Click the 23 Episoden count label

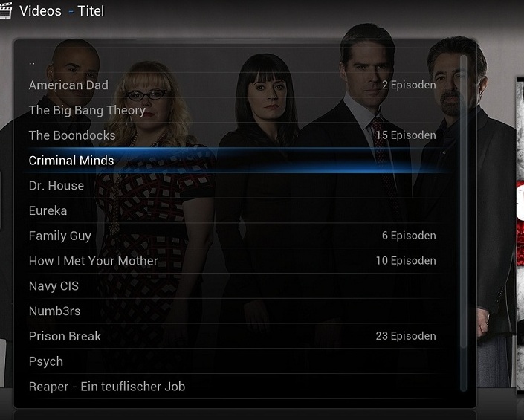(x=406, y=336)
